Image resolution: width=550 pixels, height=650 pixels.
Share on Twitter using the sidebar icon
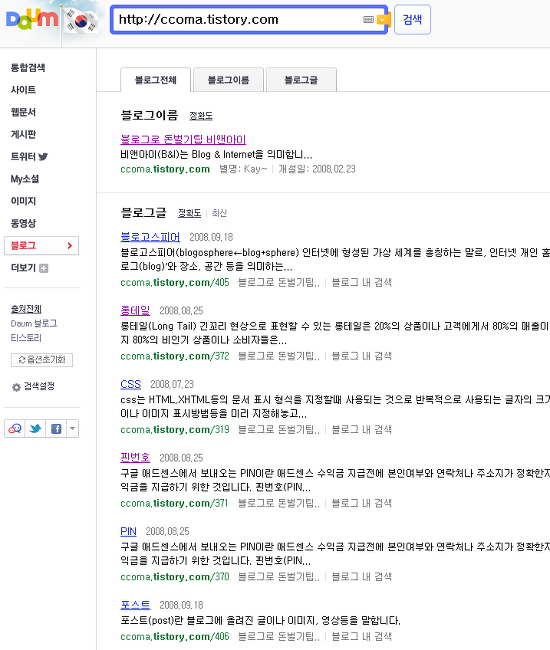35,429
